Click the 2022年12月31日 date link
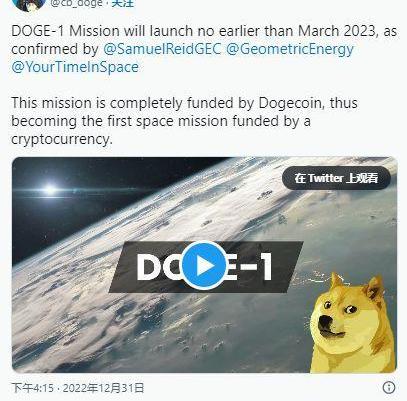The height and width of the screenshot is (401, 407). point(103,388)
